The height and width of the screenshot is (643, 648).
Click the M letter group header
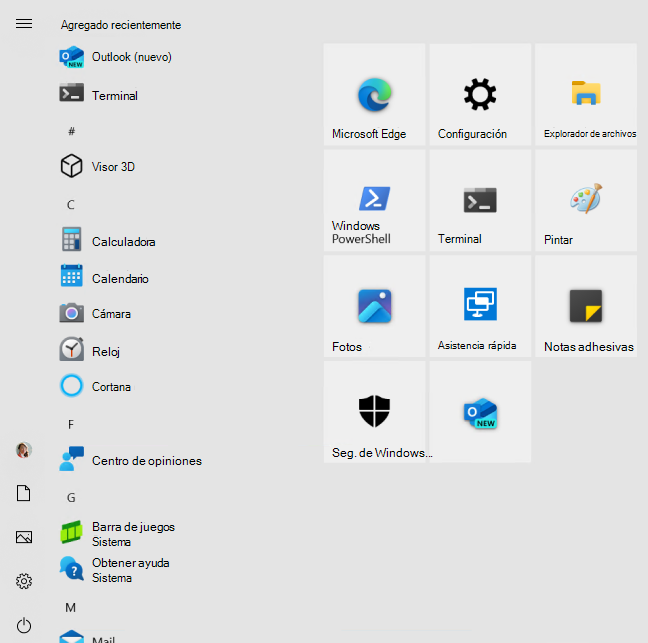click(x=71, y=607)
